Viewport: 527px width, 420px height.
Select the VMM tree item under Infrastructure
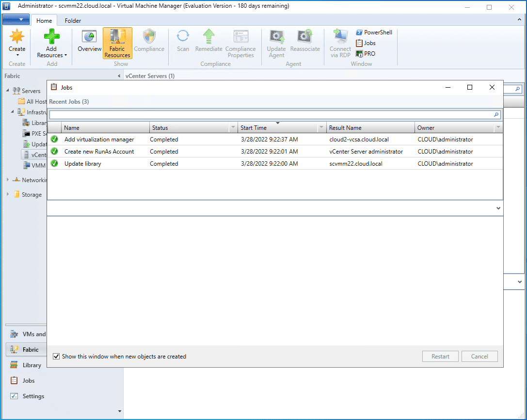tap(34, 166)
